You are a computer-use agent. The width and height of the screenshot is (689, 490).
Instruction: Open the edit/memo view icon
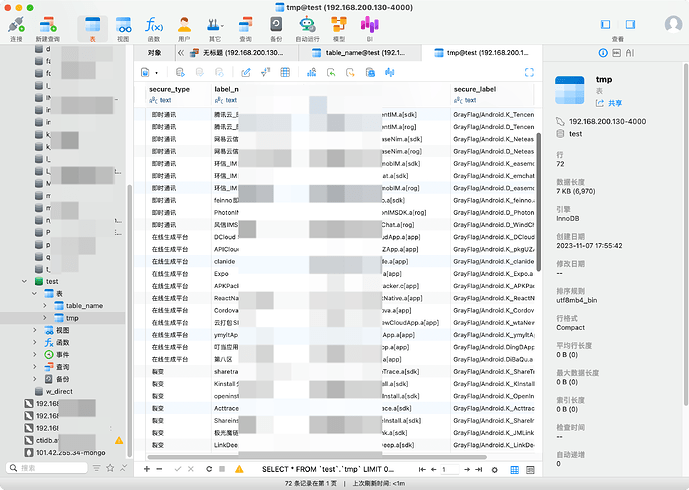tap(246, 73)
